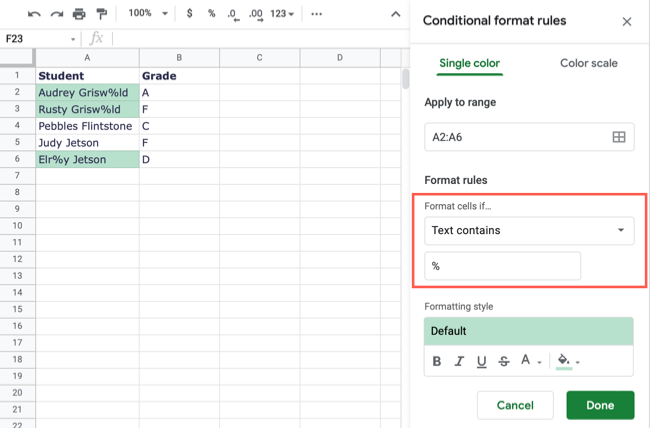Click the select data range grid icon
The image size is (650, 428).
618,137
